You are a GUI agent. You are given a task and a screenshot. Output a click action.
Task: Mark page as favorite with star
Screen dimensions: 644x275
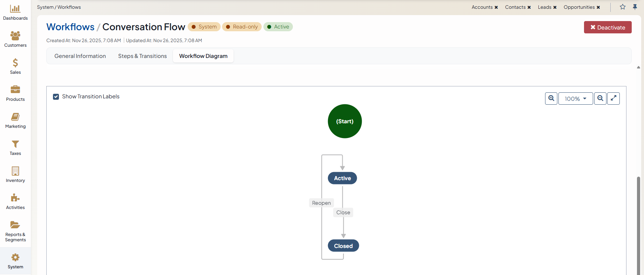pos(623,7)
